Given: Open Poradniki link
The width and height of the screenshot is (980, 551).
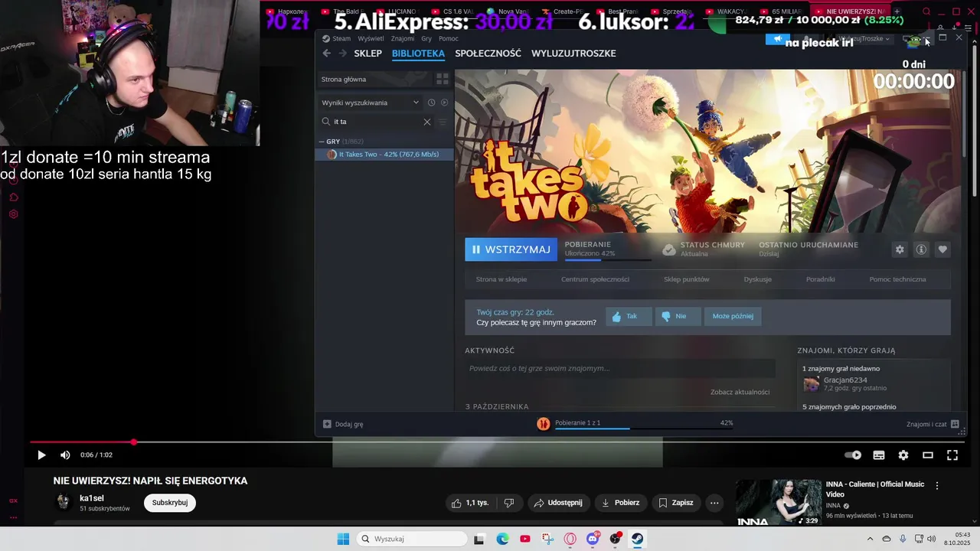Looking at the screenshot, I should pos(820,279).
